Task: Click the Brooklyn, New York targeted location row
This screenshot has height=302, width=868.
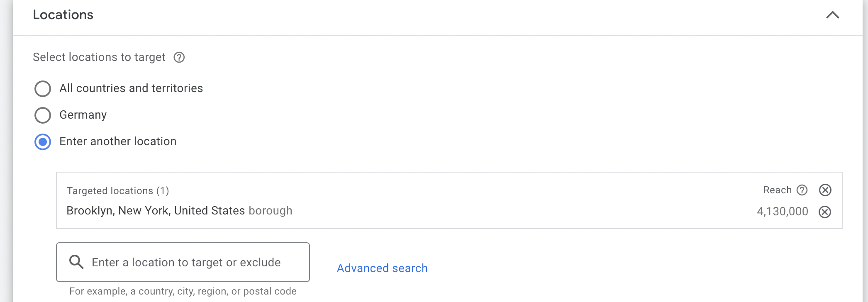Action: (449, 211)
